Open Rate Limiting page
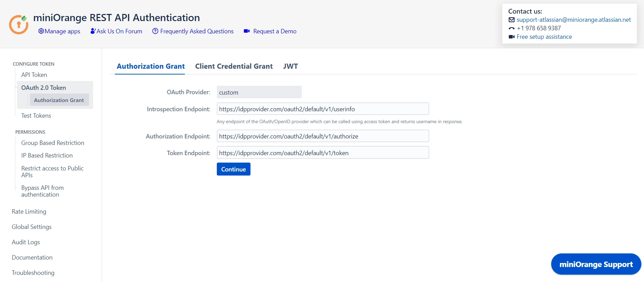Image resolution: width=644 pixels, height=282 pixels. (29, 212)
